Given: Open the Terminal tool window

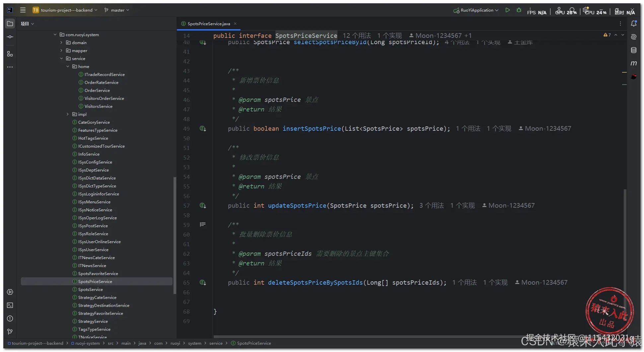Looking at the screenshot, I should coord(10,305).
